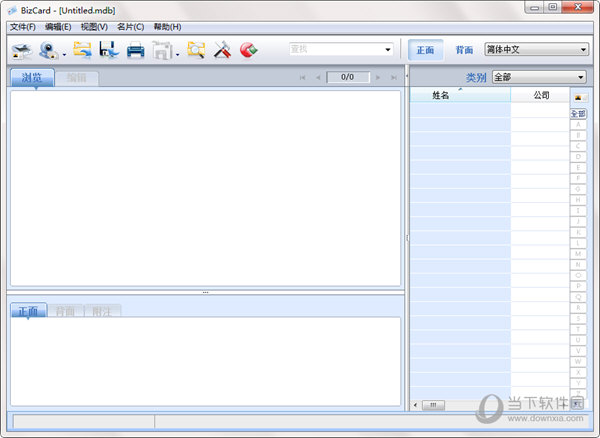
Task: Go to first card navigation arrow
Action: pos(302,77)
